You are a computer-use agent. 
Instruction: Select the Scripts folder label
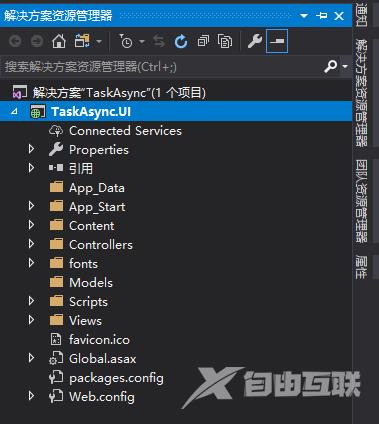pyautogui.click(x=88, y=302)
